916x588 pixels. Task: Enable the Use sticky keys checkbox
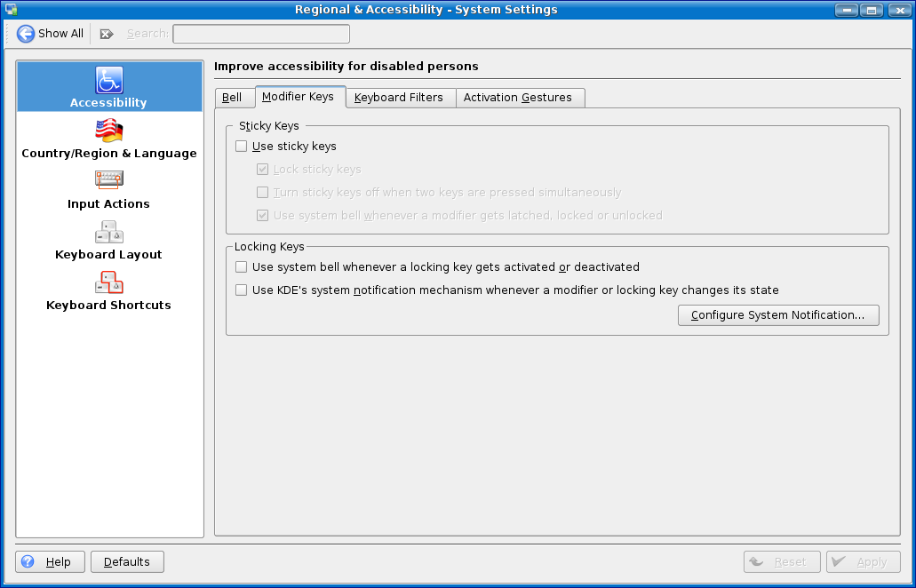point(241,147)
